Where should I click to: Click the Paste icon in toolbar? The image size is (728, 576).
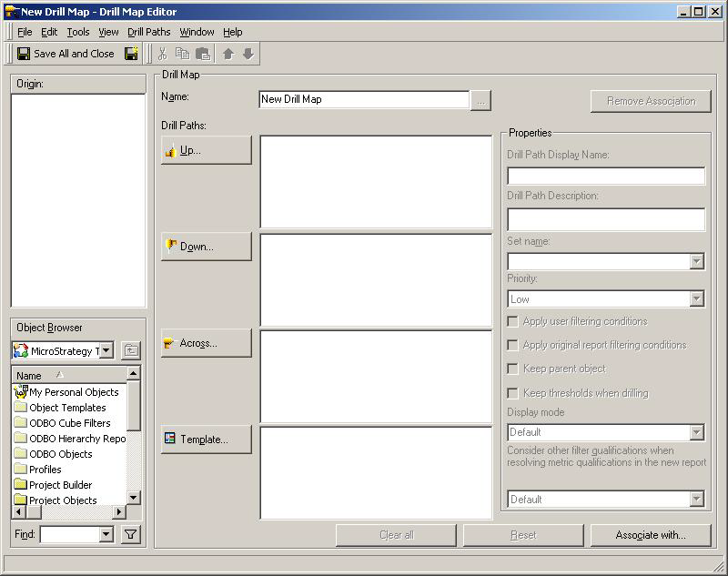coord(203,54)
